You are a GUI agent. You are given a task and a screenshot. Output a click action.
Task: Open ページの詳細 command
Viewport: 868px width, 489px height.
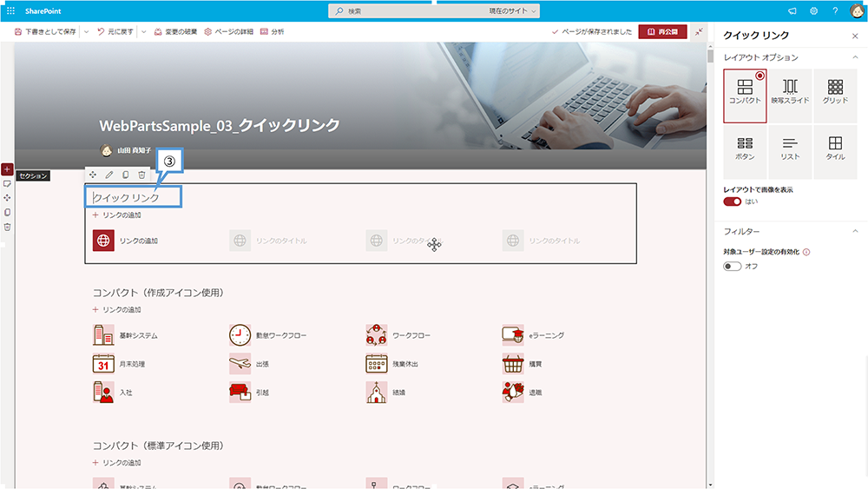click(x=228, y=31)
